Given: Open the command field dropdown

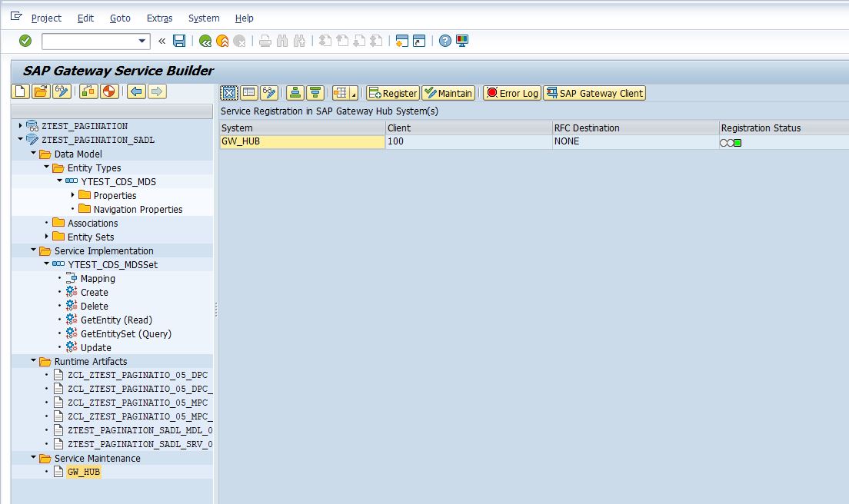Looking at the screenshot, I should [142, 40].
